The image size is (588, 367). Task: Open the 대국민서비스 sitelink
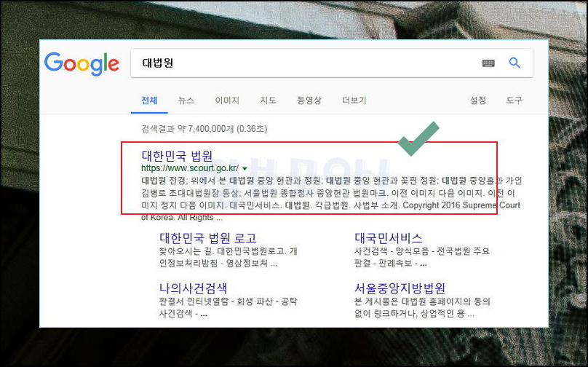pyautogui.click(x=389, y=238)
